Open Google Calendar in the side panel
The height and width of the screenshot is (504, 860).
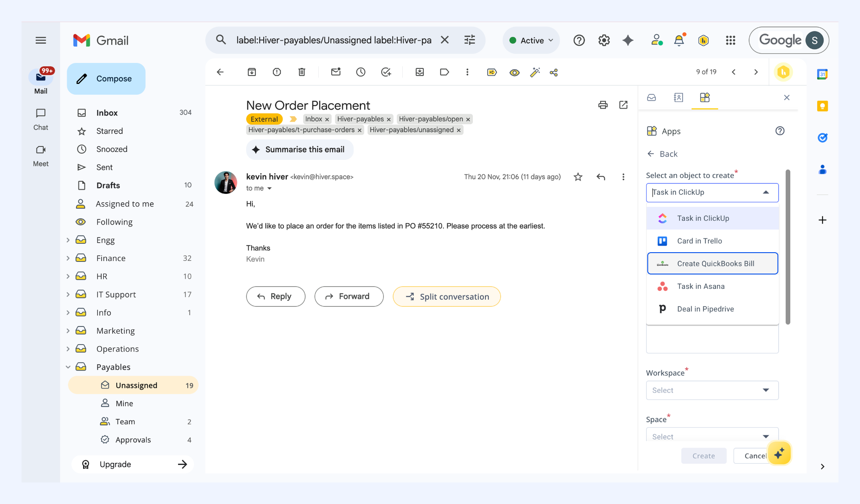click(822, 74)
